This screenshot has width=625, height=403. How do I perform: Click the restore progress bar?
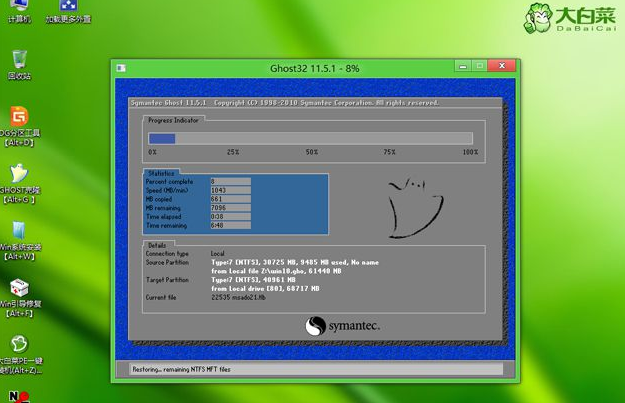pos(311,138)
